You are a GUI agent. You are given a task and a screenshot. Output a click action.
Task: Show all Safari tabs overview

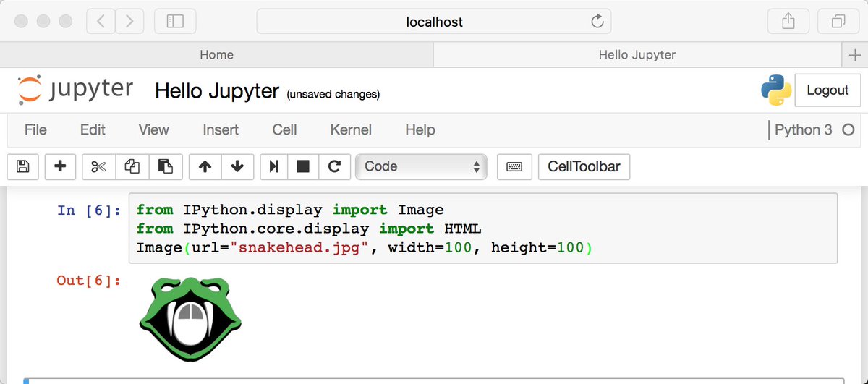coord(838,22)
